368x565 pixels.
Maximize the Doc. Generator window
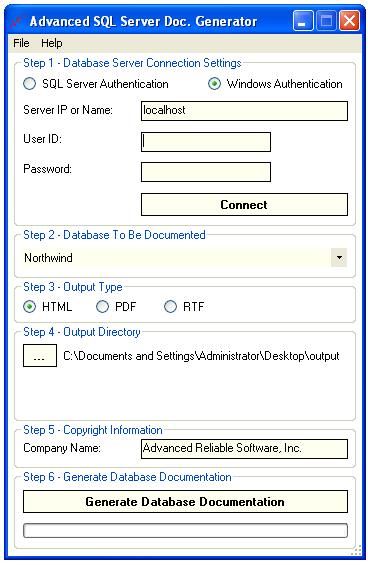coord(326,21)
